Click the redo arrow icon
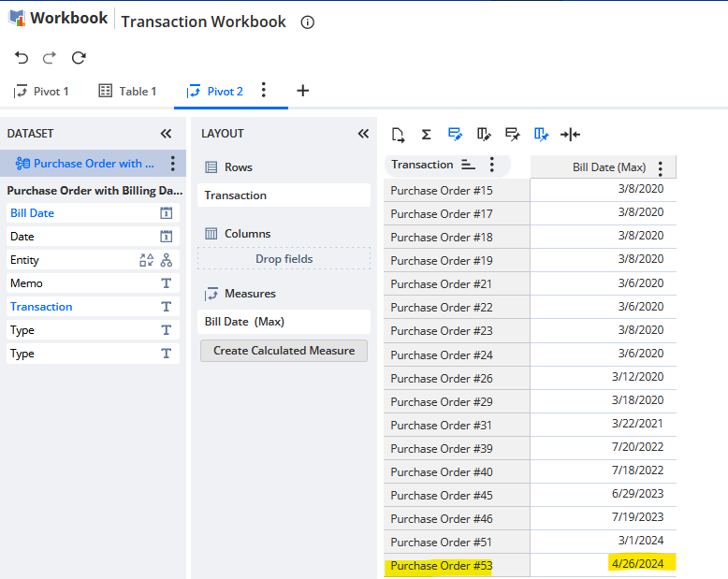Image resolution: width=728 pixels, height=579 pixels. [50, 58]
